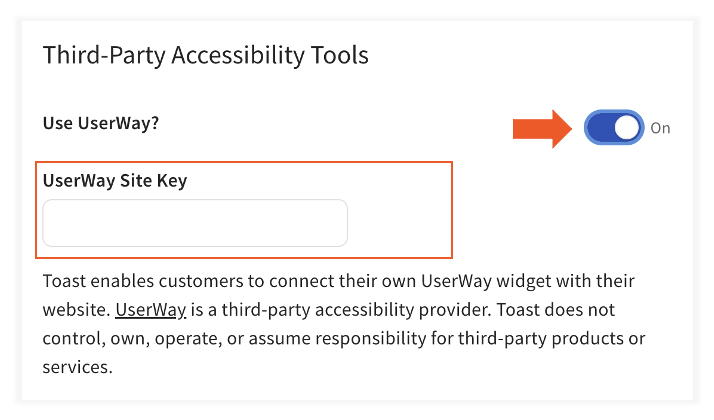
Task: Click the "Third-Party Accessibility Tools" heading
Action: (x=205, y=54)
